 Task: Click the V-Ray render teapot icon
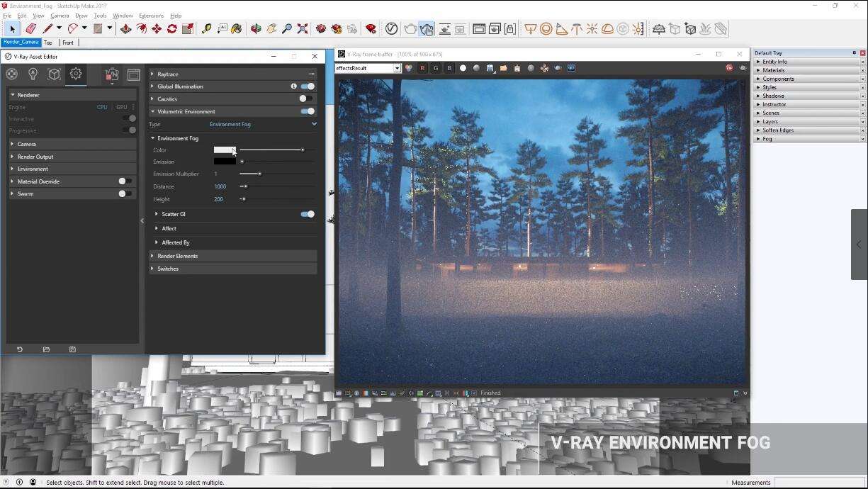coord(410,29)
